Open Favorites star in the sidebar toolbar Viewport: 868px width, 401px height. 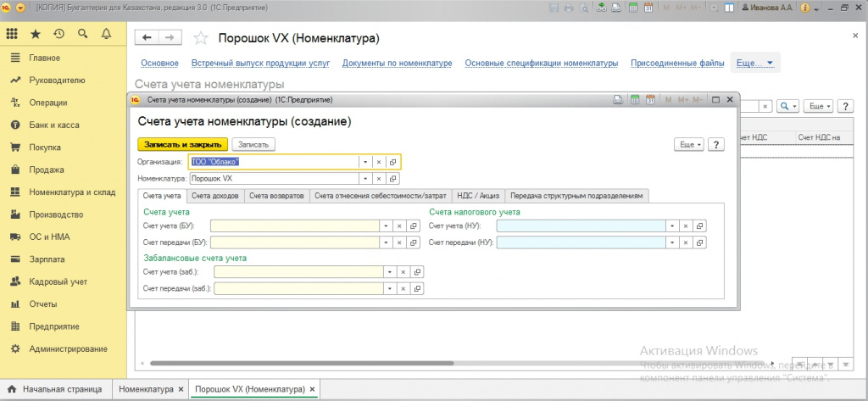36,35
